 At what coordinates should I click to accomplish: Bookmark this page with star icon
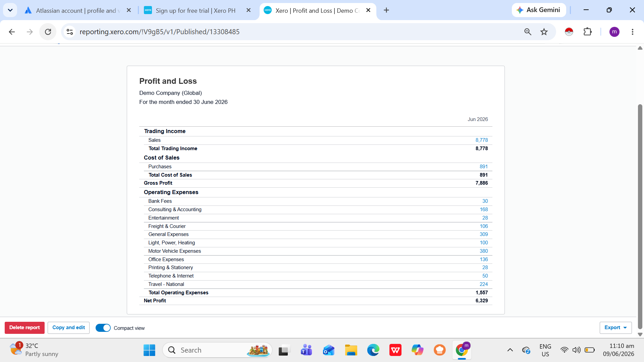point(544,32)
